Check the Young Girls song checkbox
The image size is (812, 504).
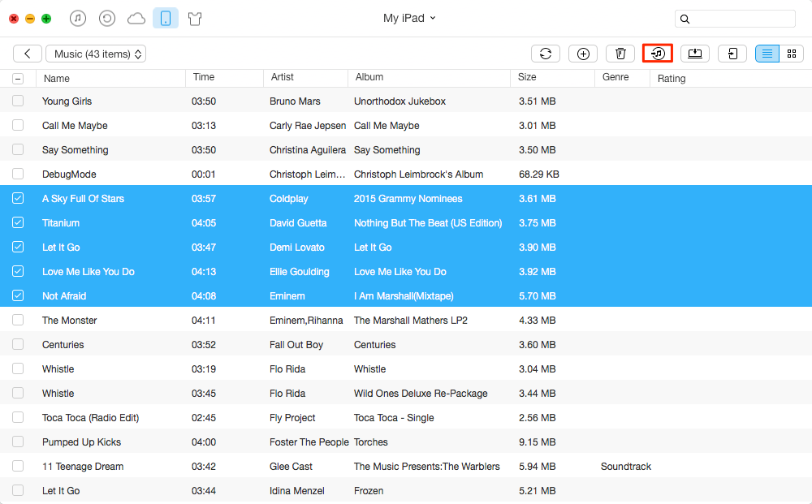18,101
